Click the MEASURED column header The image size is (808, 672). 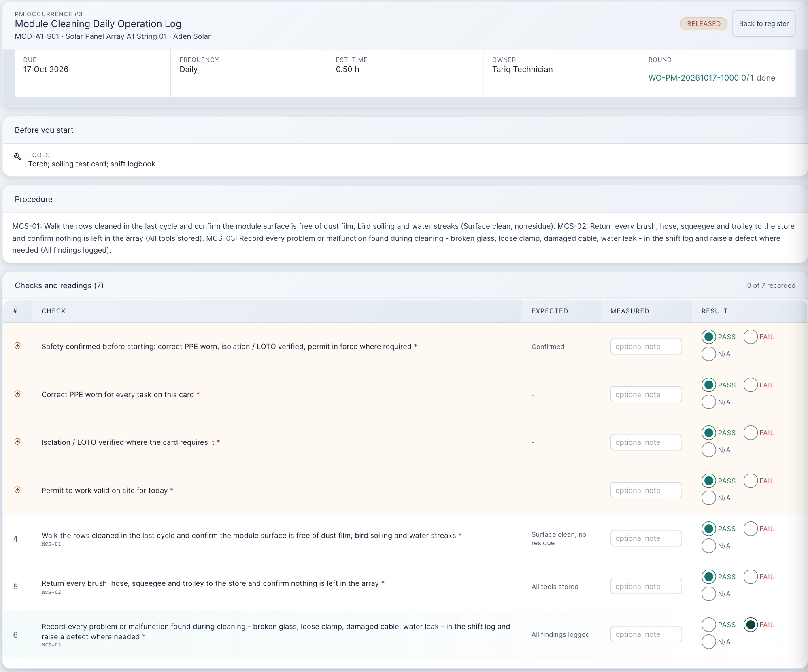pos(629,311)
